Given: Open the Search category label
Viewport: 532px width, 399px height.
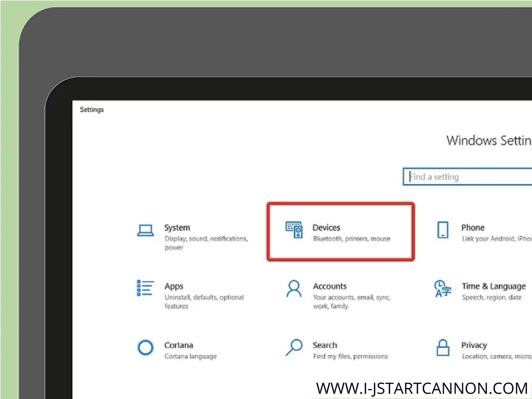Looking at the screenshot, I should click(x=325, y=345).
